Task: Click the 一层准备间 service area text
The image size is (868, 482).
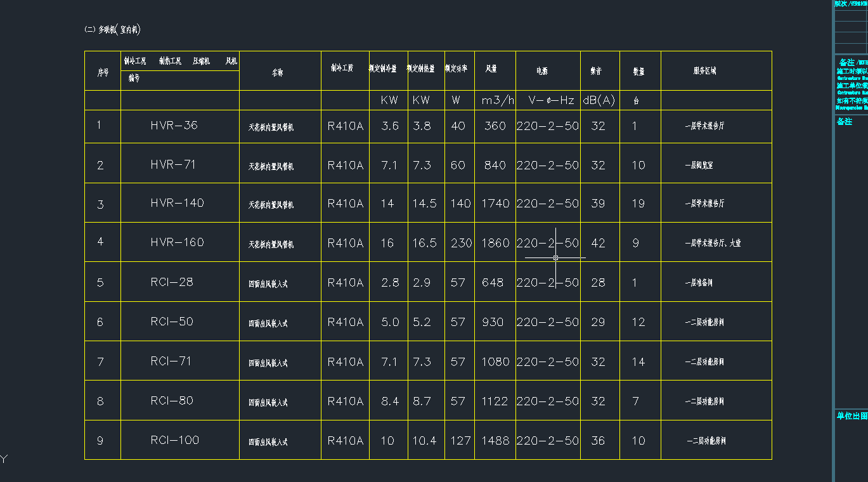Action: 699,283
